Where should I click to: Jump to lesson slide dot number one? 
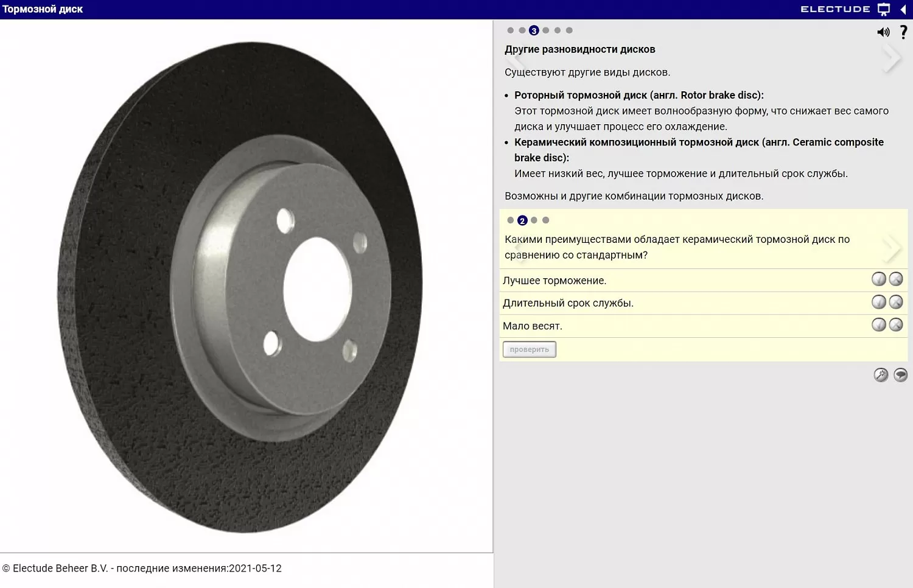(511, 30)
